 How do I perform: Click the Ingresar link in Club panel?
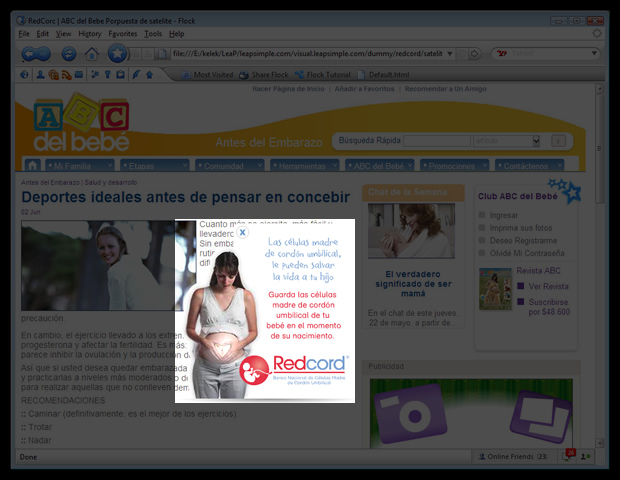pos(504,215)
